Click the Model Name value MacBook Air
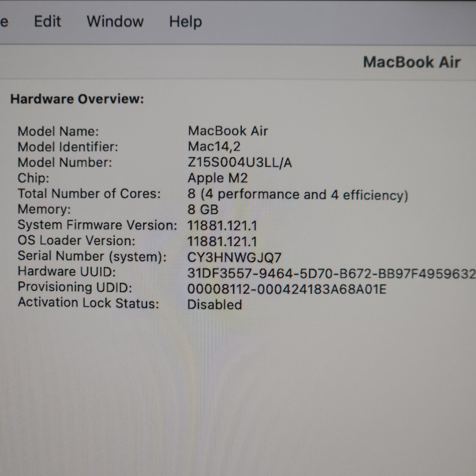The width and height of the screenshot is (476, 476). (x=228, y=131)
